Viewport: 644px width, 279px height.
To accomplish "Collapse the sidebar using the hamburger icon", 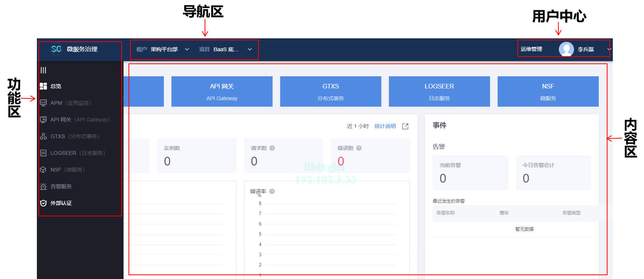I will click(43, 70).
